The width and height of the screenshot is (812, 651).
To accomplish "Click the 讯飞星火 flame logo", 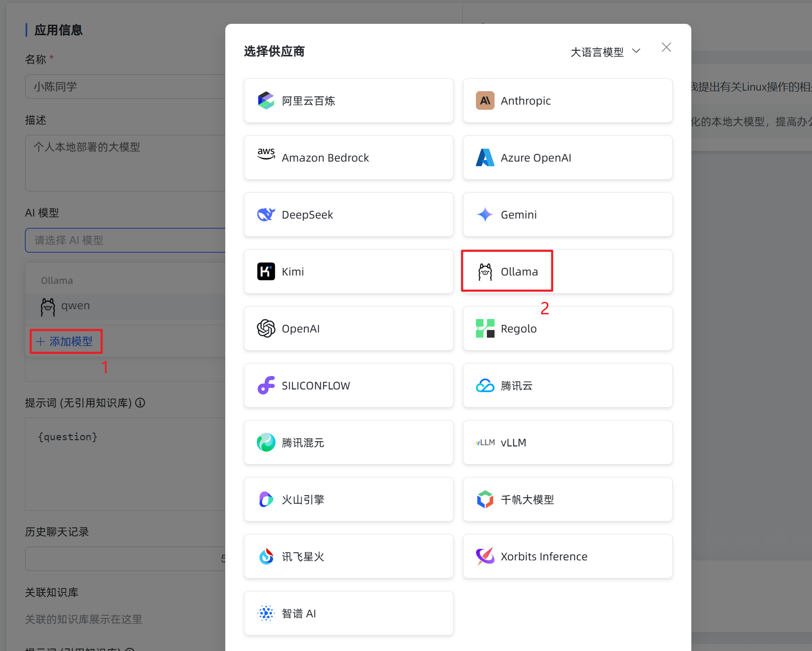I will pos(266,556).
